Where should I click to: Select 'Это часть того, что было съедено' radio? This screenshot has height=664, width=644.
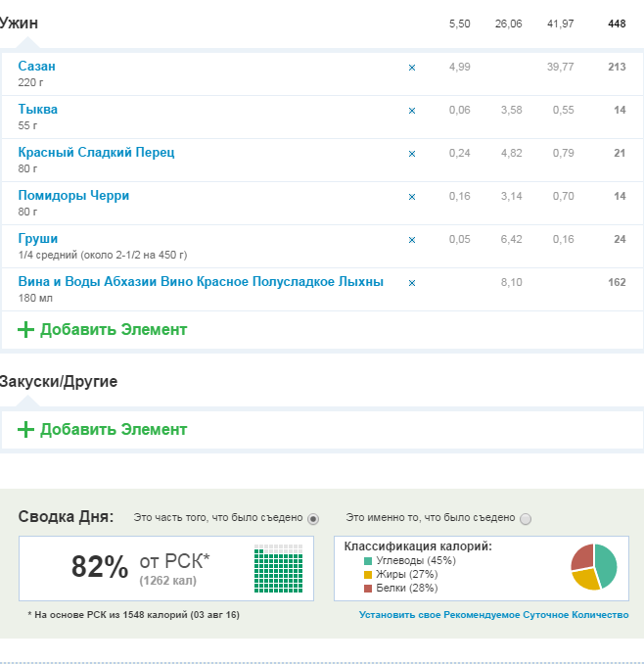tap(313, 518)
